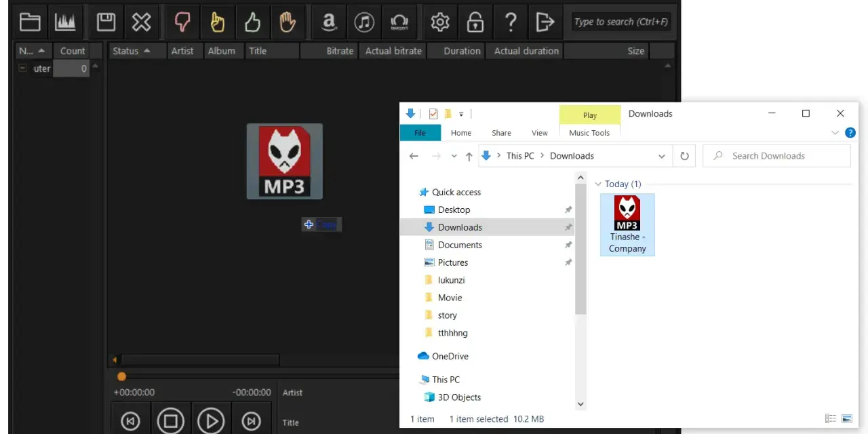Image resolution: width=868 pixels, height=434 pixels.
Task: Open folder icon in the audio app toolbar
Action: 30,22
